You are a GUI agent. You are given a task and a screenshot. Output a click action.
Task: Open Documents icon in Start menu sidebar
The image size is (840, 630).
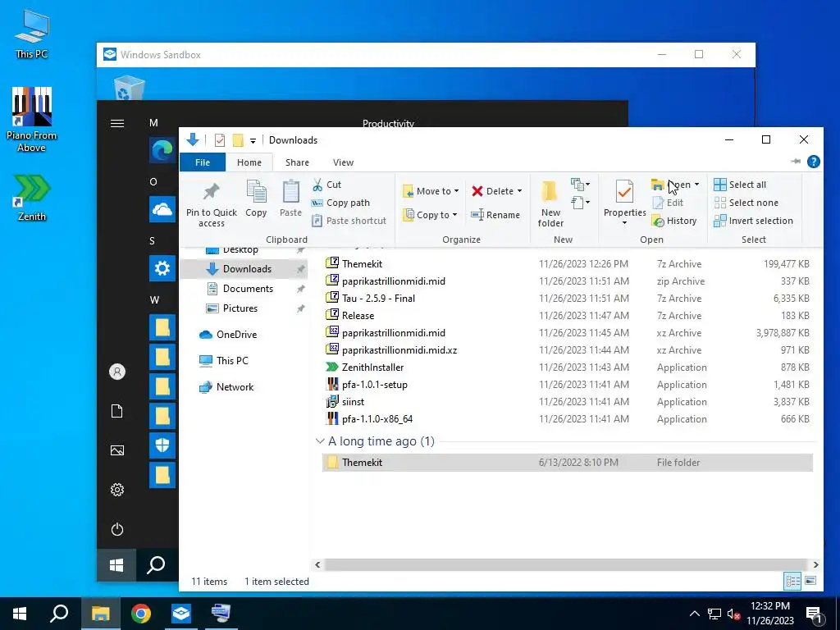pos(116,411)
